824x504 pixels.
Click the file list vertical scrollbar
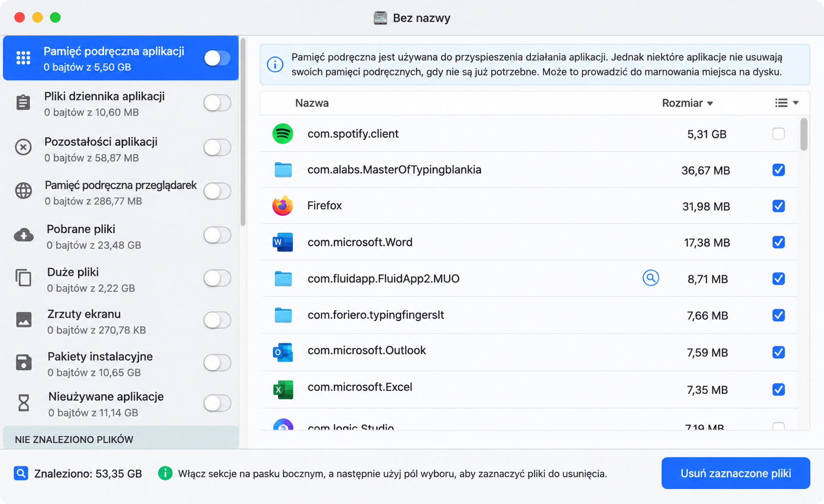tap(804, 135)
